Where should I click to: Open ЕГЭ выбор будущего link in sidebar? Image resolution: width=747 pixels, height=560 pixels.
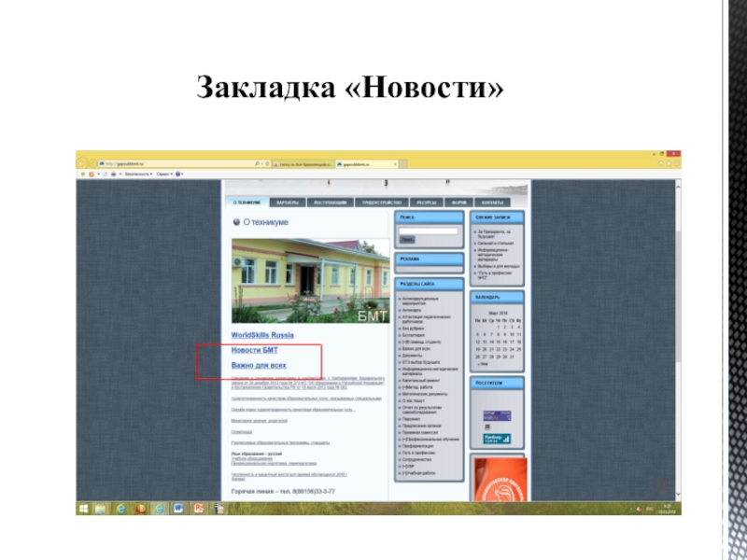pos(421,362)
